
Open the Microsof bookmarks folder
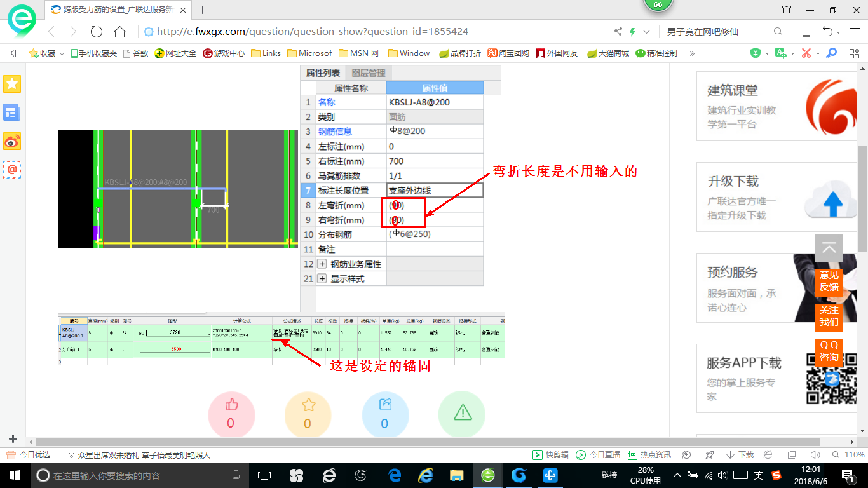click(309, 53)
